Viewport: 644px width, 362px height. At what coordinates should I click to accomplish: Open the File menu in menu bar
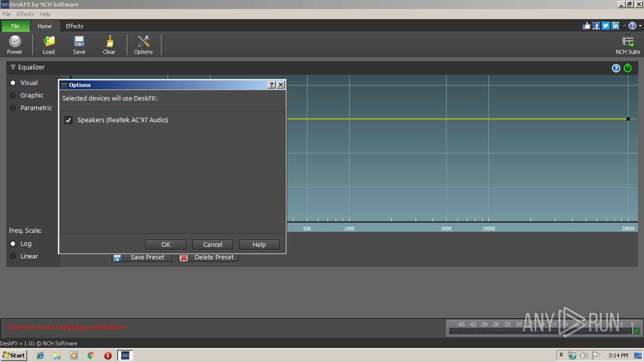coord(7,14)
